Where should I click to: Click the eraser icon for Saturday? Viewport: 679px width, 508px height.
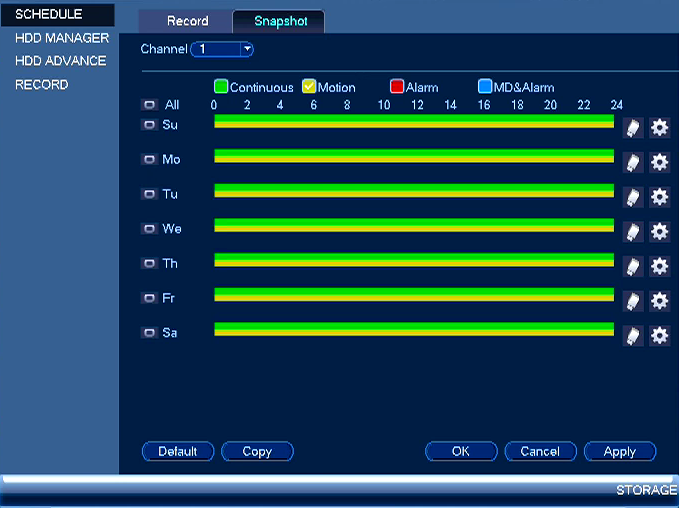(633, 336)
